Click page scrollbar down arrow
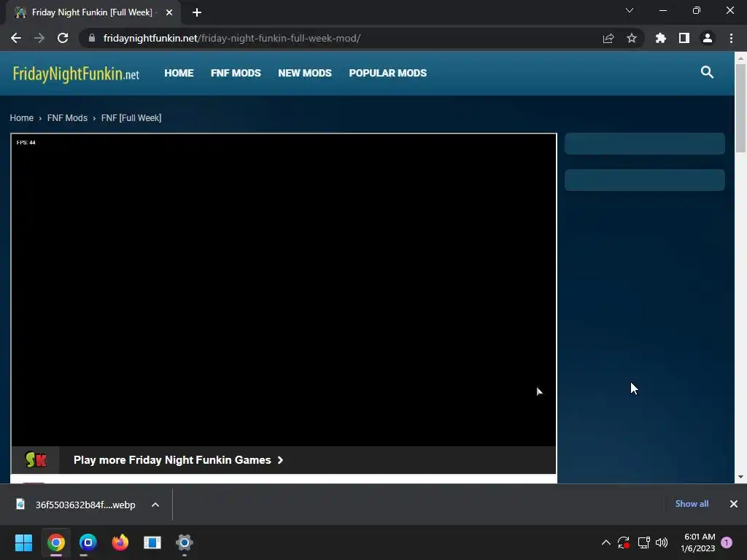 pyautogui.click(x=740, y=477)
